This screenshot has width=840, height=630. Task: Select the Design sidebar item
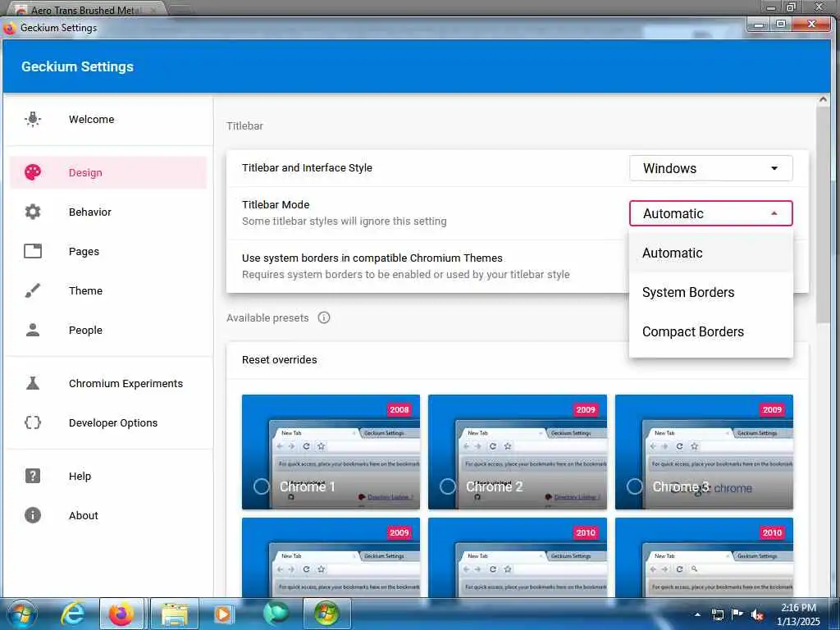pyautogui.click(x=109, y=172)
